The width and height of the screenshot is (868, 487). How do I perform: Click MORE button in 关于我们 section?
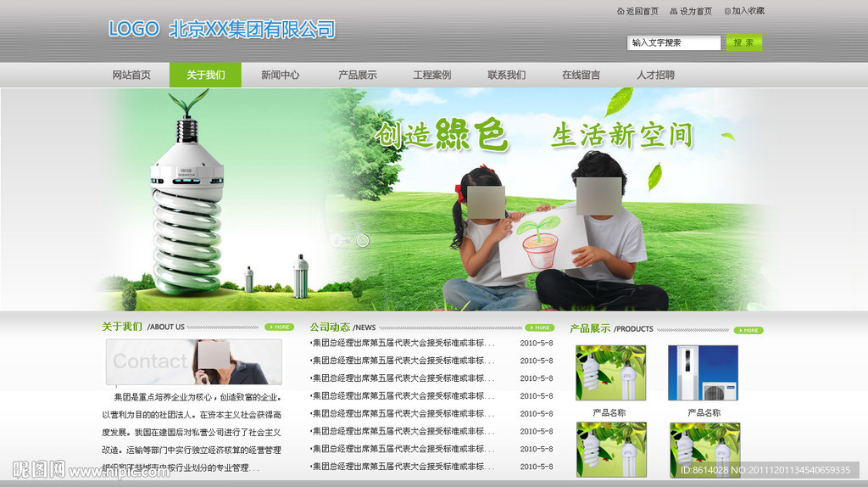tap(279, 327)
